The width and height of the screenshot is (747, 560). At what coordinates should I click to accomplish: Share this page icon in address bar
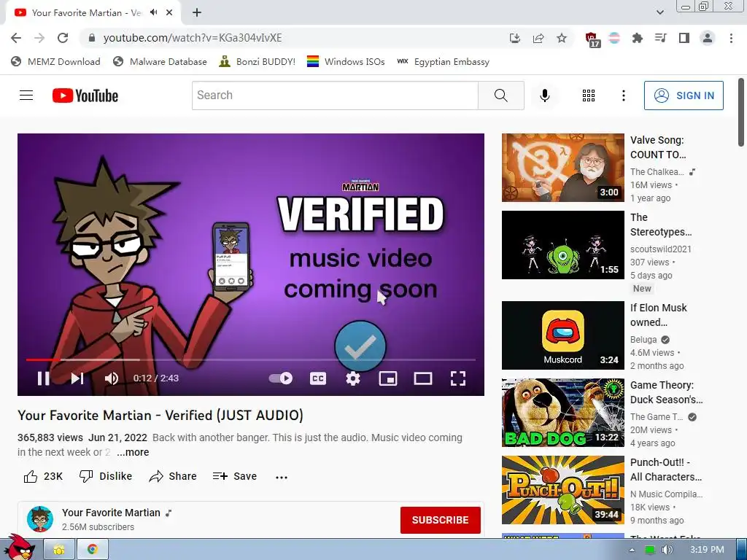coord(538,38)
